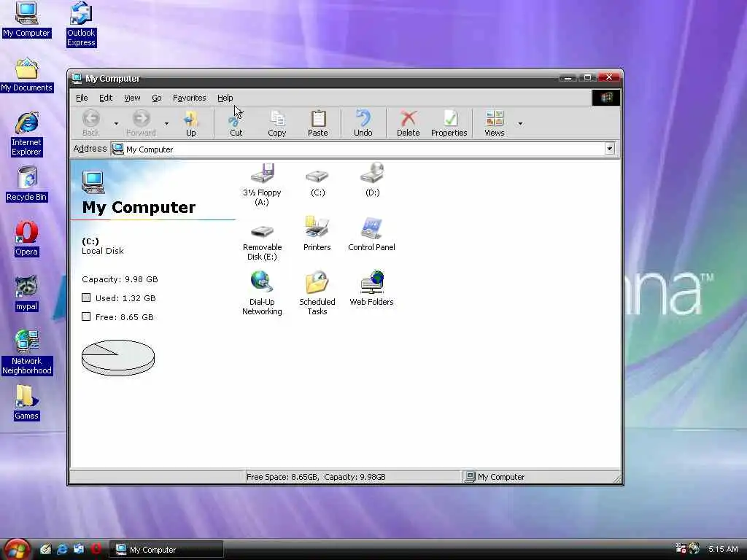Expand the Forward history dropdown arrow
The width and height of the screenshot is (747, 560).
tap(166, 123)
